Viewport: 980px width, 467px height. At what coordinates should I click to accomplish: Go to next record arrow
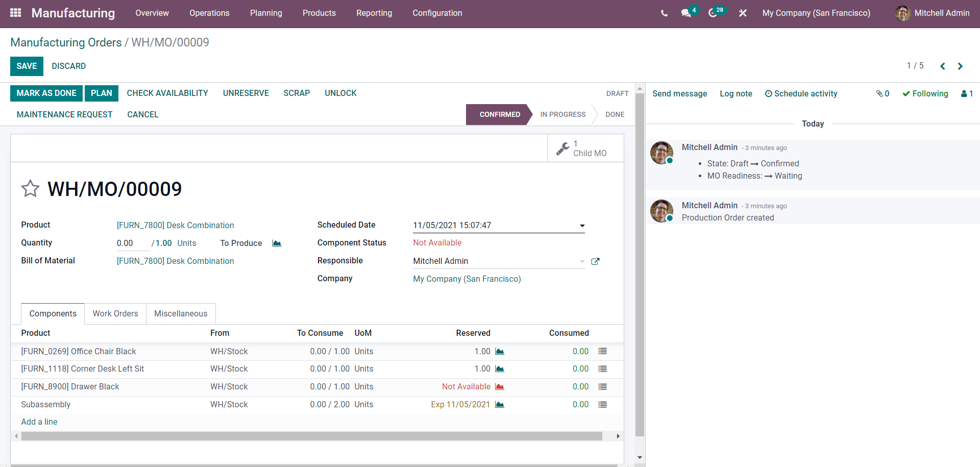click(x=960, y=66)
